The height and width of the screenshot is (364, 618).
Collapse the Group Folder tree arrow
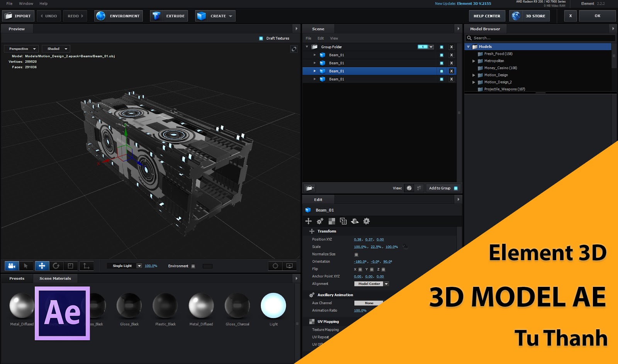pyautogui.click(x=307, y=47)
